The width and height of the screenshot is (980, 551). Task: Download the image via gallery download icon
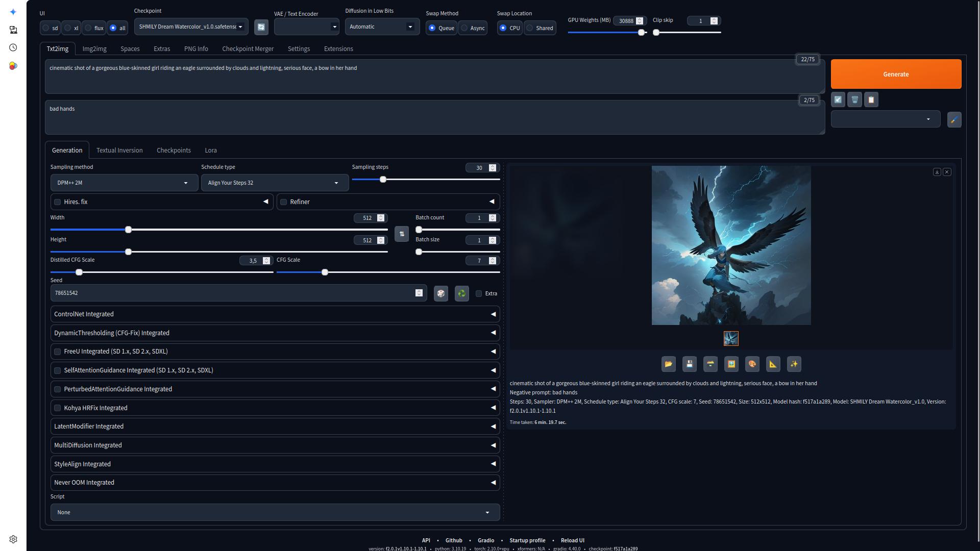(937, 172)
